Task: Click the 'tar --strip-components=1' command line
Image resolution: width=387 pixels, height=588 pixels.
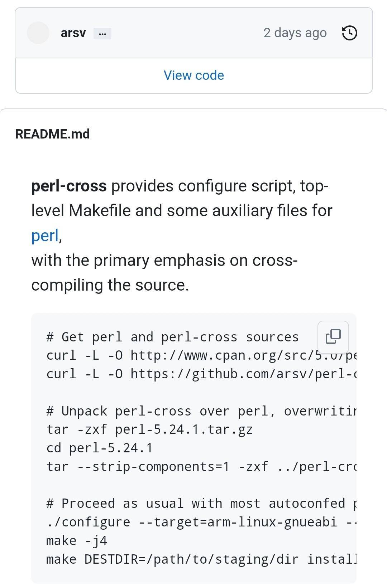Action: (x=201, y=467)
